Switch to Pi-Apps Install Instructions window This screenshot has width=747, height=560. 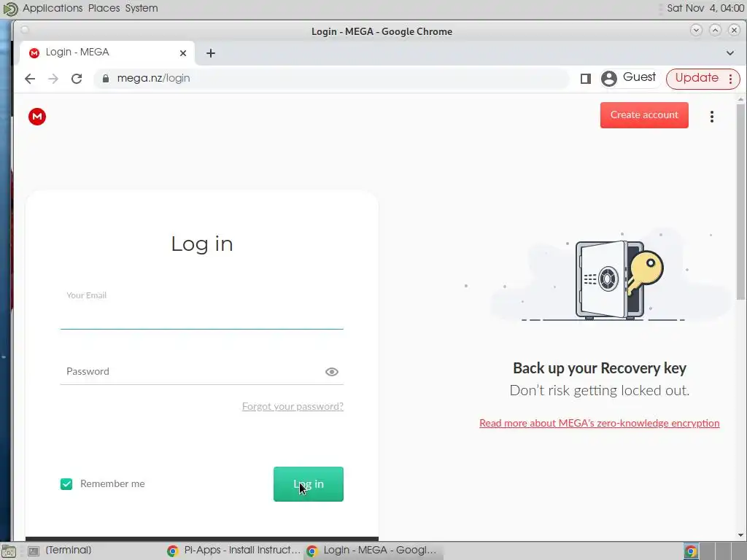[234, 551]
